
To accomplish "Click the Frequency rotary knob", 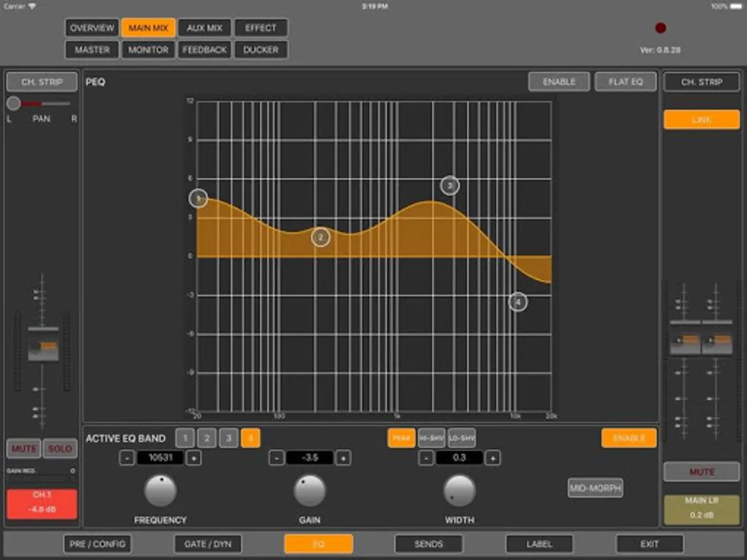I will [161, 490].
